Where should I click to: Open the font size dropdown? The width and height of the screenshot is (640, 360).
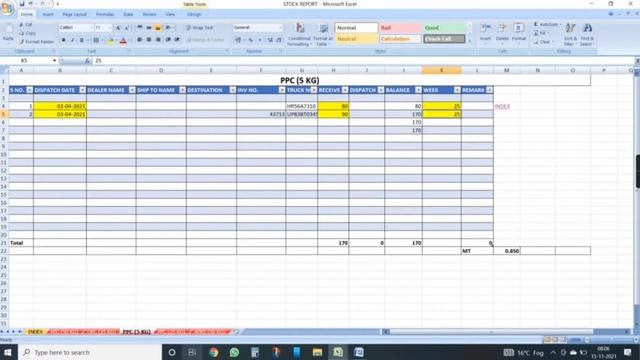point(110,28)
